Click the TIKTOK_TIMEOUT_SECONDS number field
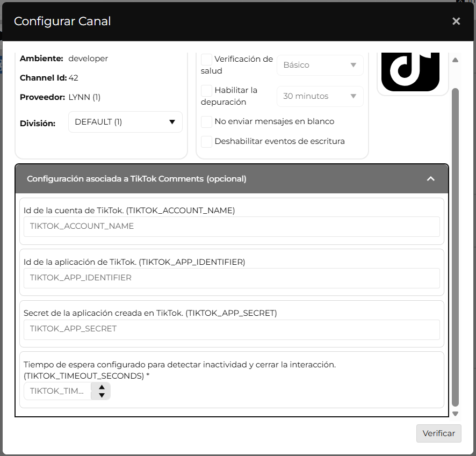 click(57, 391)
